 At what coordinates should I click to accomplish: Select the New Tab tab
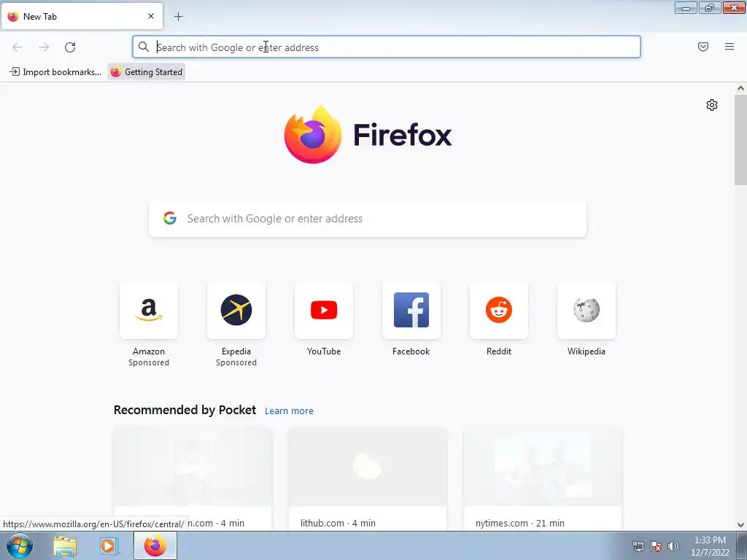point(82,16)
